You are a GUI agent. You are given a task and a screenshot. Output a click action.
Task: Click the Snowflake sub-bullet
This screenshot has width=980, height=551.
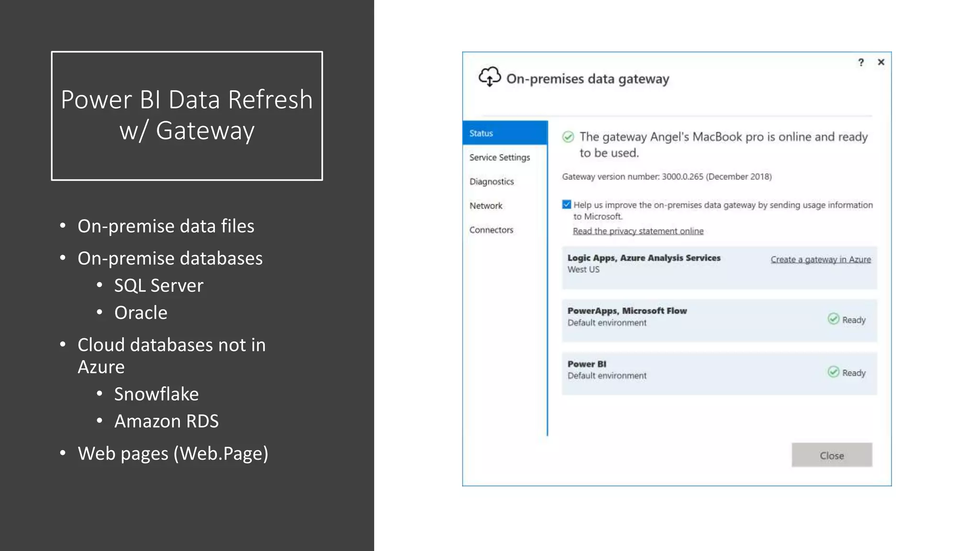click(156, 394)
